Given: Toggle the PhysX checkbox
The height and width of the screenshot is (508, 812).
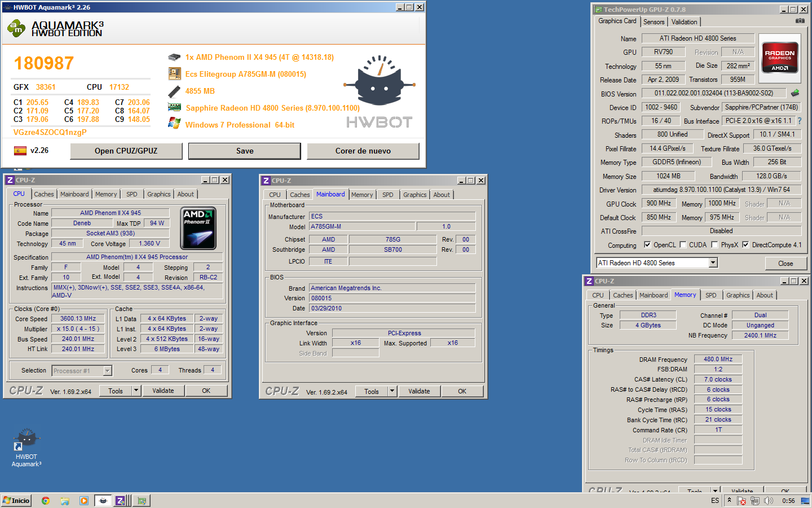Looking at the screenshot, I should point(714,245).
